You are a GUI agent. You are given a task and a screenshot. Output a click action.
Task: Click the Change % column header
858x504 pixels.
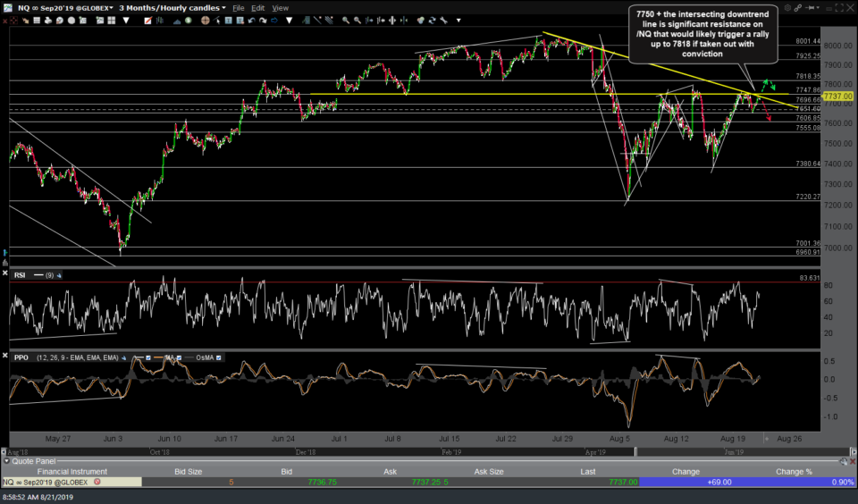(x=794, y=472)
